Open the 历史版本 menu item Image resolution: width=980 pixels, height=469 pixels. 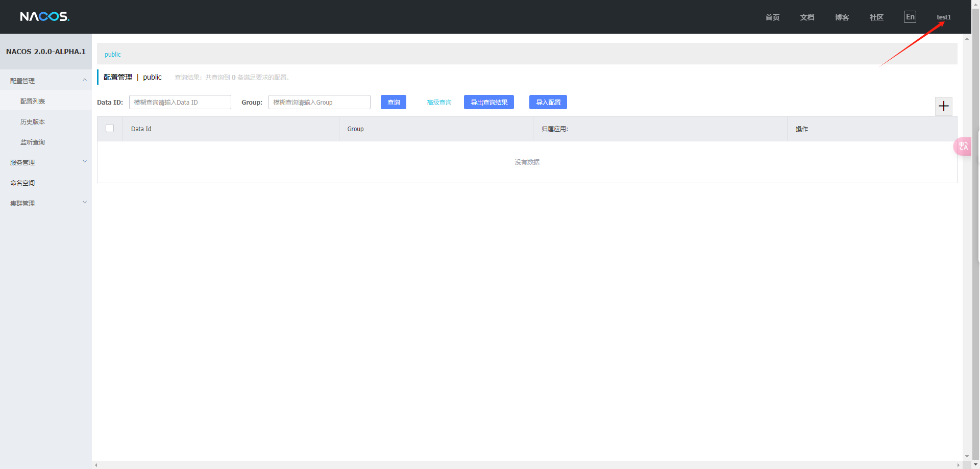33,121
